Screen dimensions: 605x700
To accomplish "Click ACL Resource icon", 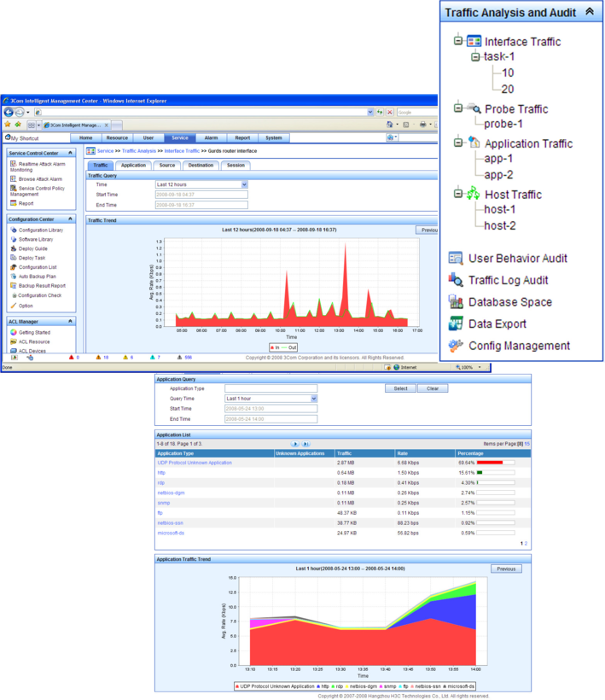I will 14,341.
